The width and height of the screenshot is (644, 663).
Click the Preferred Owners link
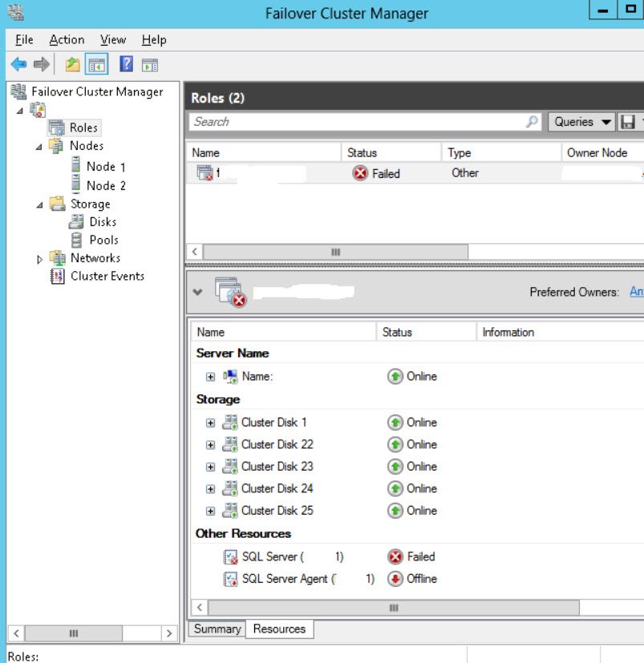click(637, 291)
